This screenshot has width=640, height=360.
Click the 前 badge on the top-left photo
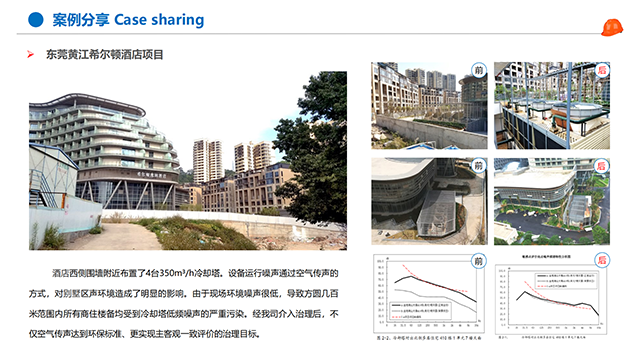[x=478, y=70]
